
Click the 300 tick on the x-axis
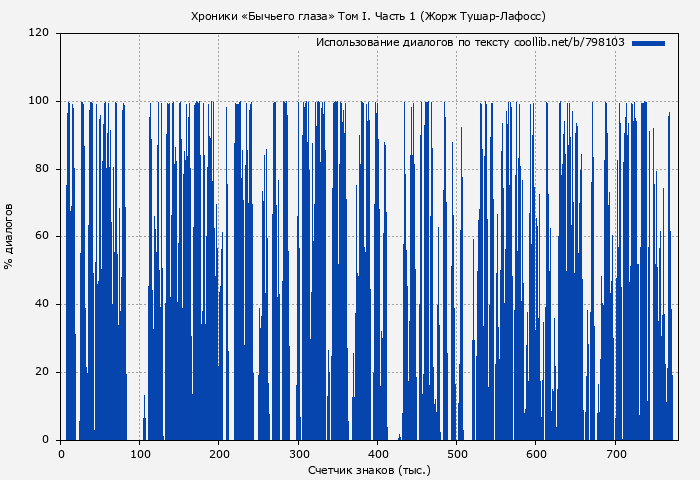298,454
